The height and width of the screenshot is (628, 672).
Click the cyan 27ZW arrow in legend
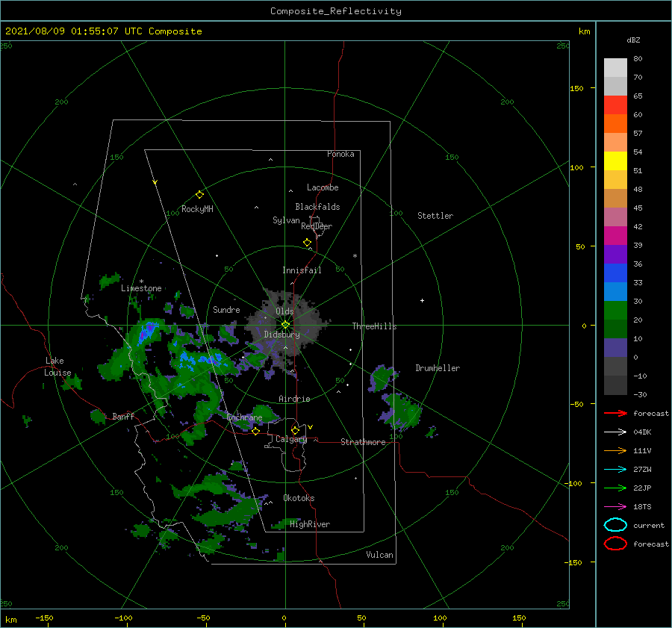pyautogui.click(x=615, y=470)
